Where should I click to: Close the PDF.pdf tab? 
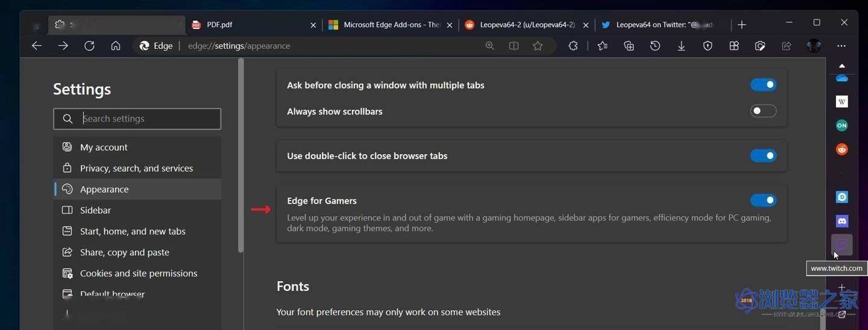tap(313, 25)
